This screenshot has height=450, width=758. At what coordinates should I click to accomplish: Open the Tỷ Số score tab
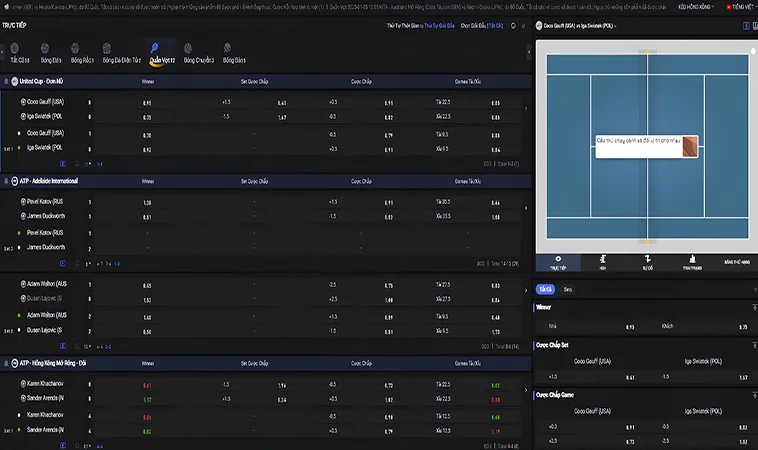[x=647, y=261]
